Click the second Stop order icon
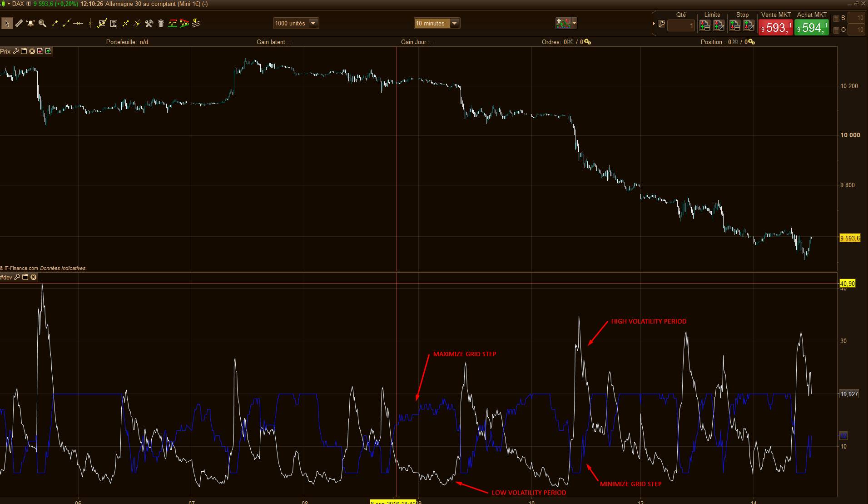868x504 pixels. click(749, 25)
